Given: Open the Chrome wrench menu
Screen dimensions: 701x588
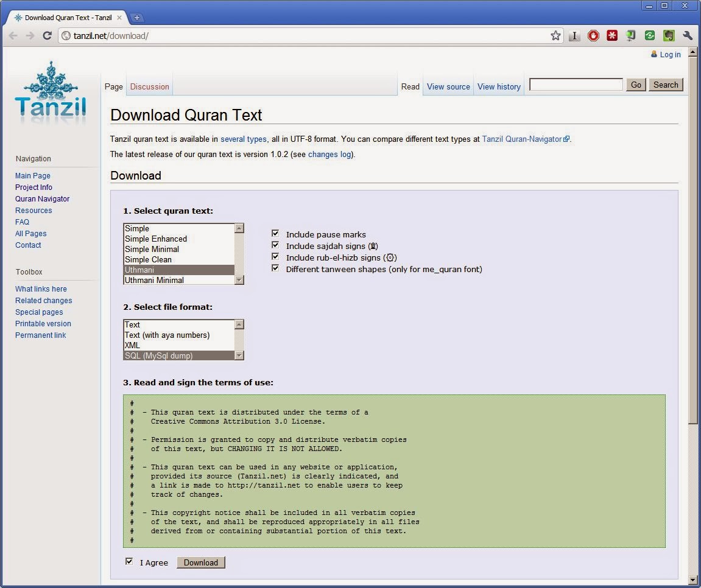Looking at the screenshot, I should (688, 36).
